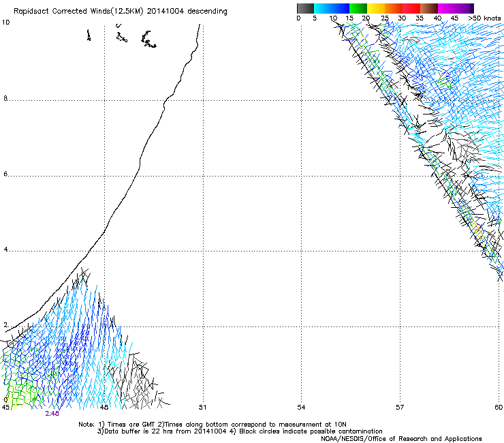This screenshot has height=443, width=504.
Task: Click the longitude label '51' on bottom axis
Action: pyautogui.click(x=202, y=408)
